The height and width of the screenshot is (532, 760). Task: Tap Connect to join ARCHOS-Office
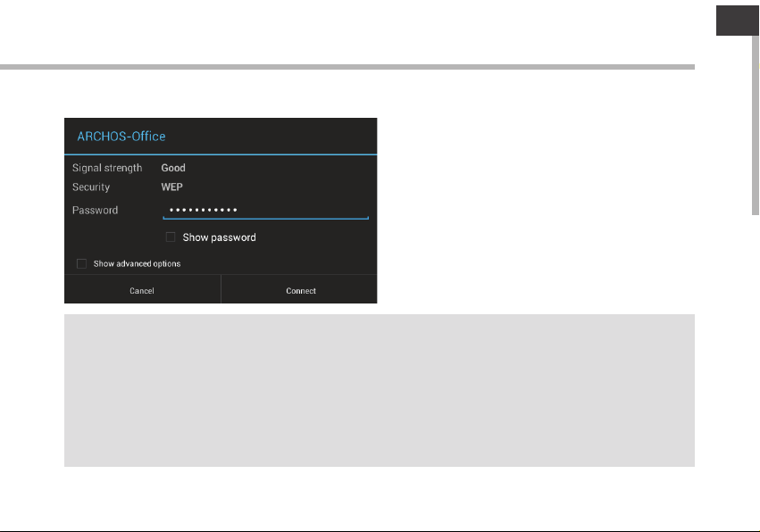(x=300, y=290)
